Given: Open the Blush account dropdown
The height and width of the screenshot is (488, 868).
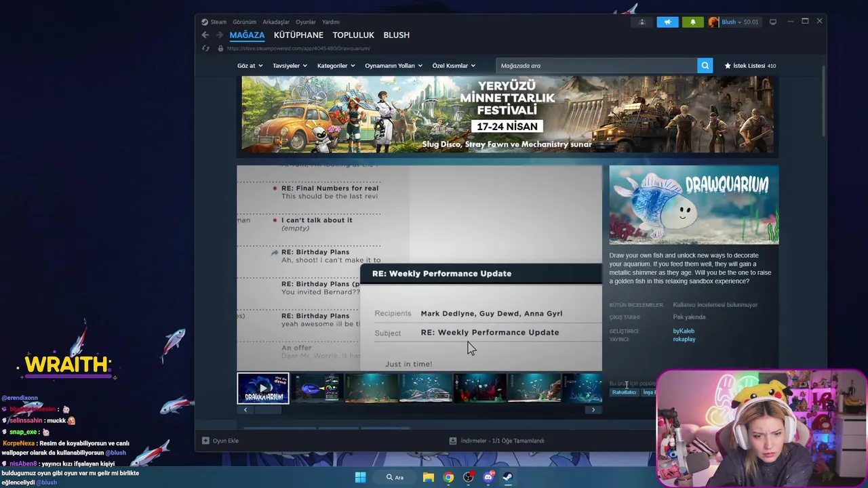Looking at the screenshot, I should [x=731, y=22].
